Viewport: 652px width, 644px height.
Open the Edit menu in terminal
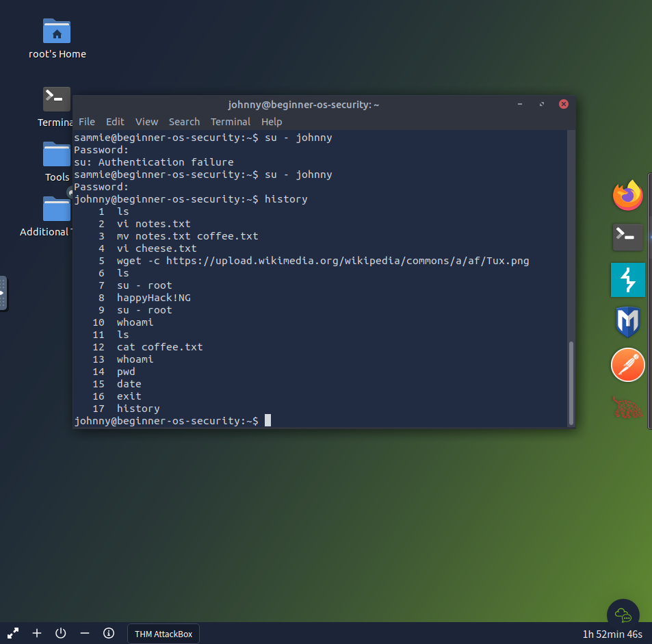click(x=115, y=122)
